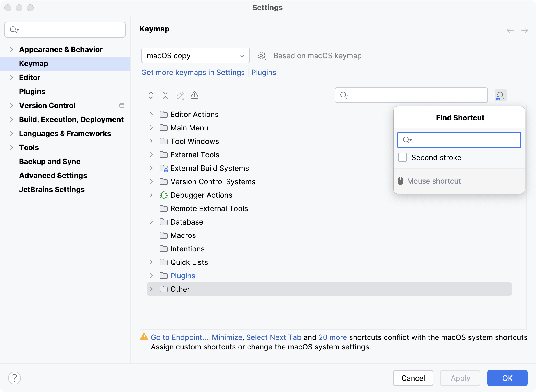Click the Help question mark icon
This screenshot has height=392, width=536.
tap(15, 378)
